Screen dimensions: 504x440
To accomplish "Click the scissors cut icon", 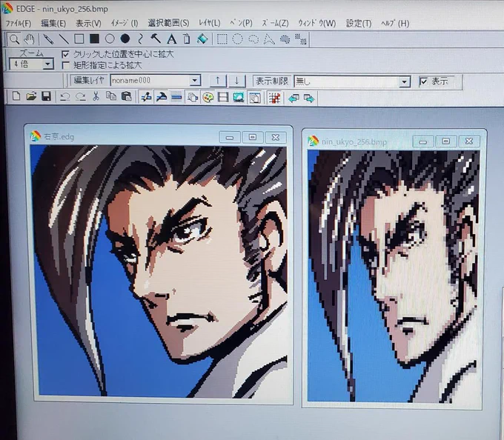I will 96,97.
